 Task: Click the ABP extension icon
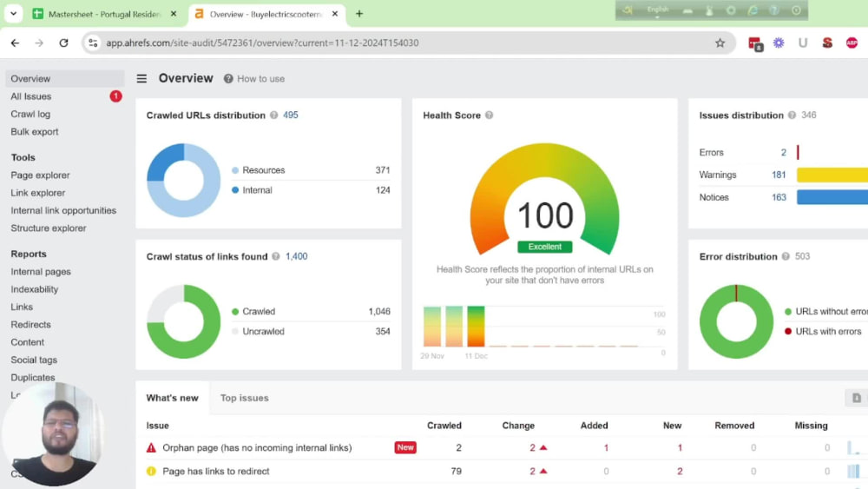(852, 43)
